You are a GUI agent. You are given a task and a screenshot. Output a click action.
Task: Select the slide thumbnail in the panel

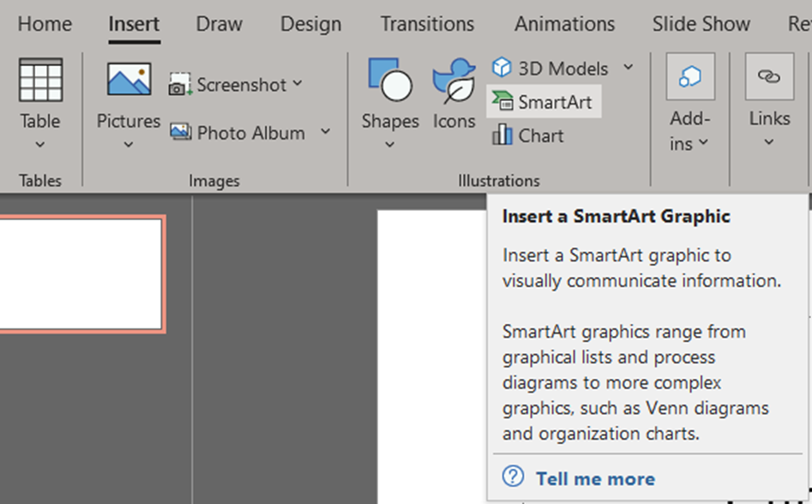(81, 274)
